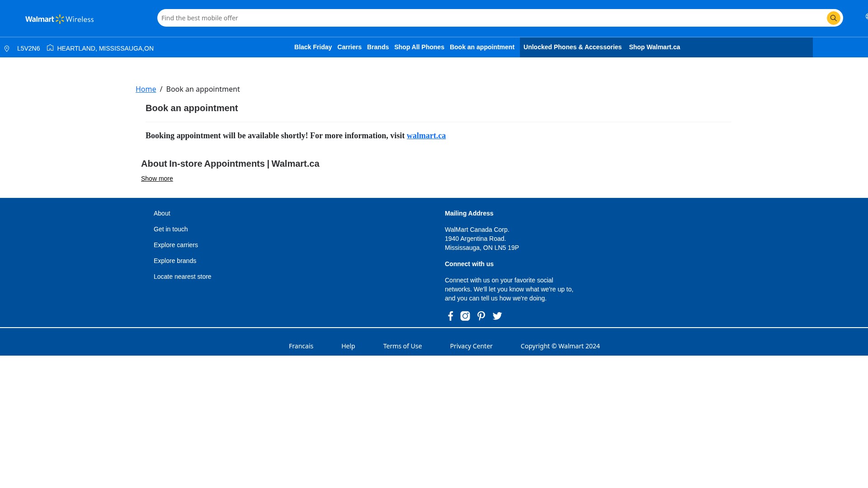Open Walmart's Instagram icon
The image size is (868, 488).
[465, 316]
